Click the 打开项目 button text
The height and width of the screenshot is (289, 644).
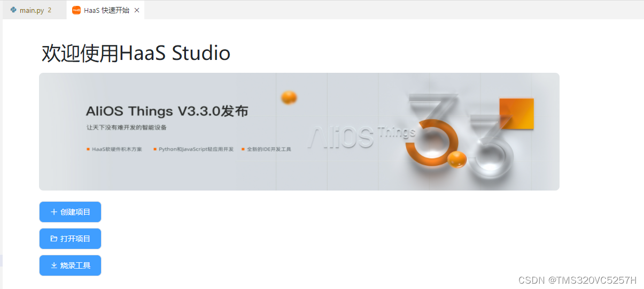pyautogui.click(x=75, y=239)
